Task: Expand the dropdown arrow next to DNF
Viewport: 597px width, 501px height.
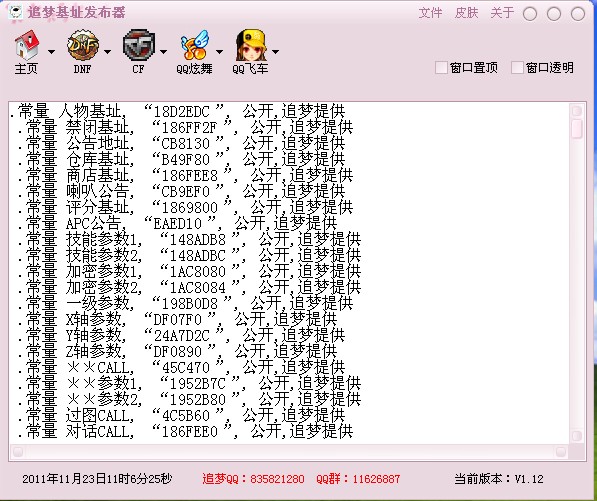Action: [107, 51]
